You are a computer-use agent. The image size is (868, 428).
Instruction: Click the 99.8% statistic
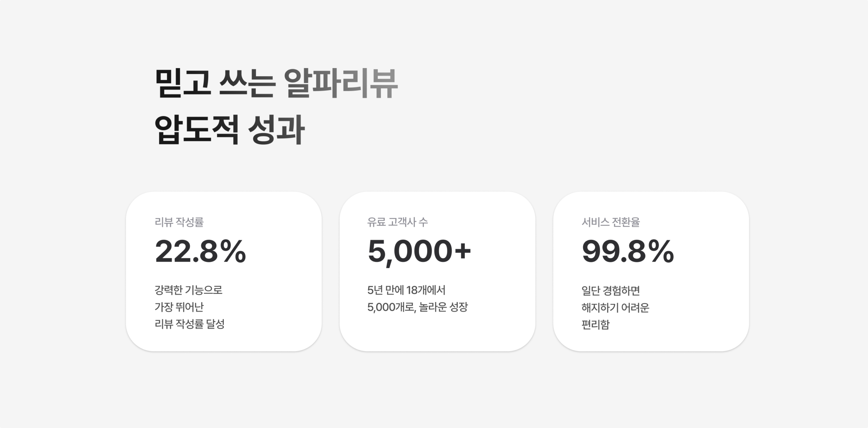628,251
